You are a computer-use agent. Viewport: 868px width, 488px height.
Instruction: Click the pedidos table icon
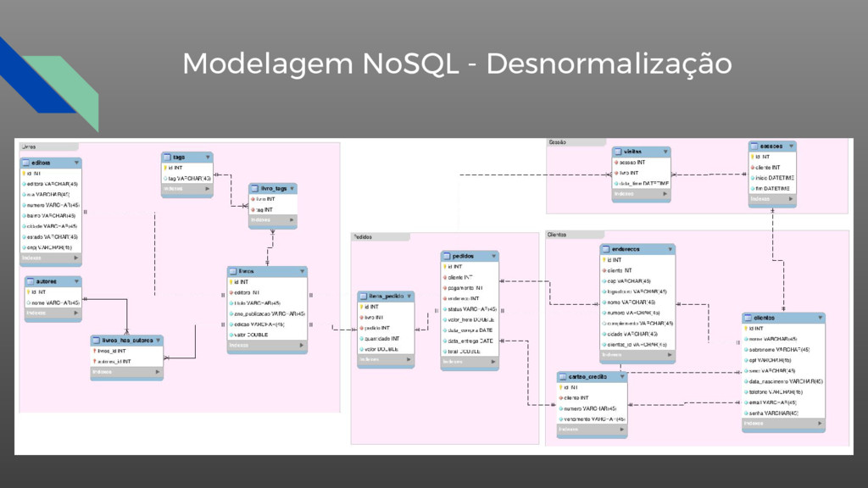(x=447, y=256)
